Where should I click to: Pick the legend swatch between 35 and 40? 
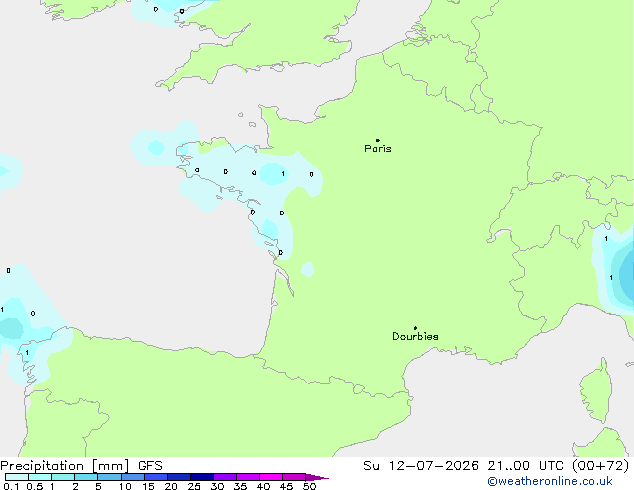[x=248, y=477]
